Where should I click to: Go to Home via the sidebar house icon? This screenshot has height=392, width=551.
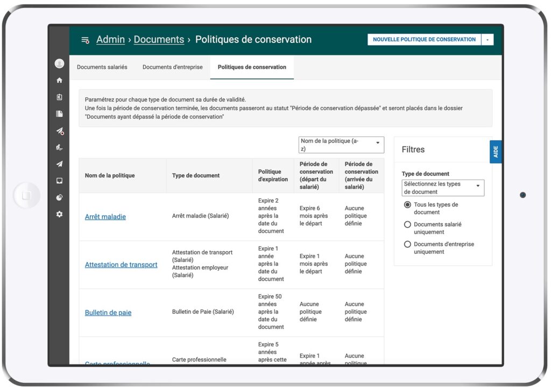pyautogui.click(x=59, y=80)
